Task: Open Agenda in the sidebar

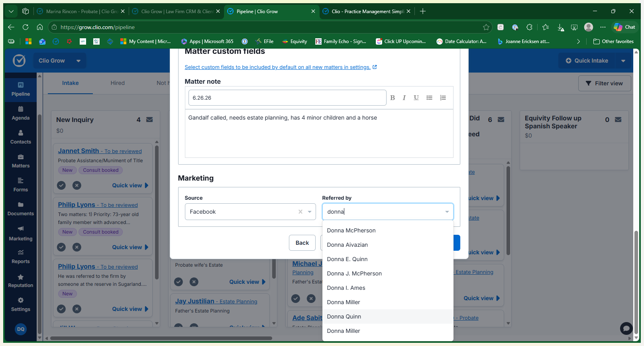Action: click(21, 113)
